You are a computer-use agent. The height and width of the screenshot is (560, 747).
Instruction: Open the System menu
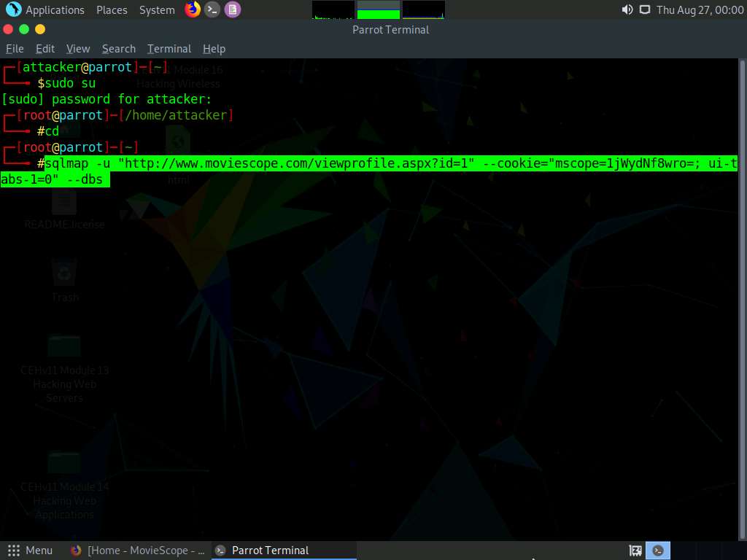click(x=155, y=9)
